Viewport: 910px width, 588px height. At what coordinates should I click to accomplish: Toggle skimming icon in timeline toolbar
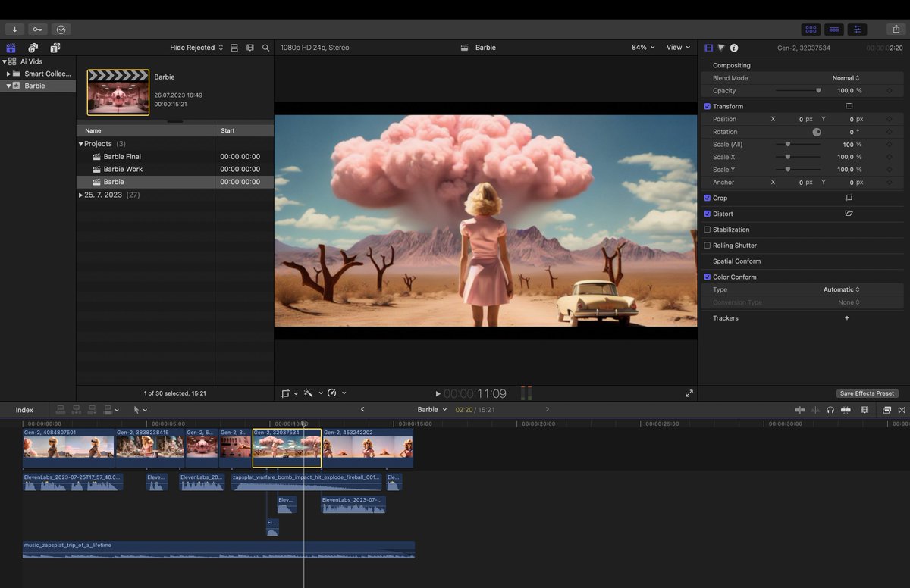799,410
